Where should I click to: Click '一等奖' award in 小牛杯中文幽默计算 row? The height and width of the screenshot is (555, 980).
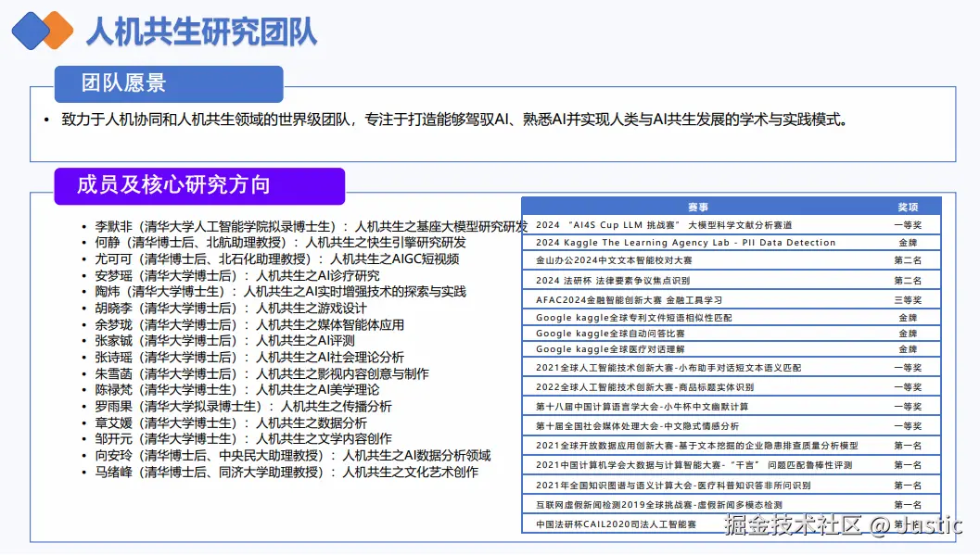tap(908, 407)
